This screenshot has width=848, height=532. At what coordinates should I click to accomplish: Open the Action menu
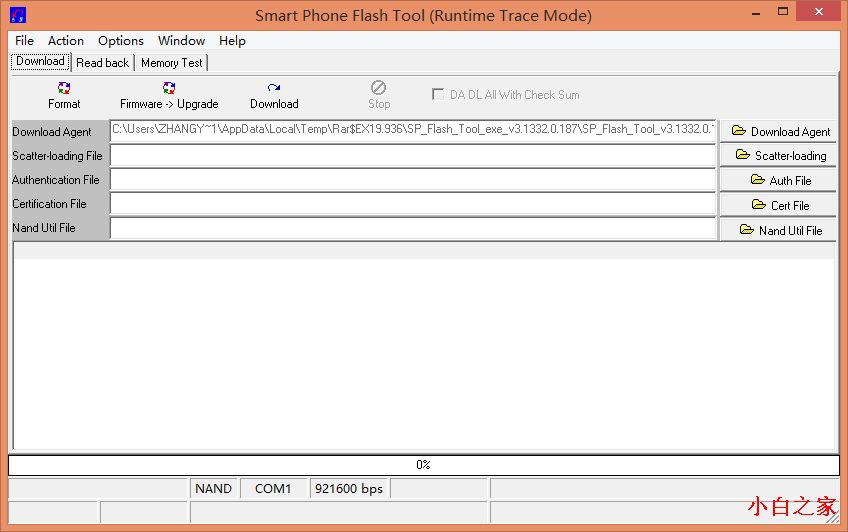[66, 41]
